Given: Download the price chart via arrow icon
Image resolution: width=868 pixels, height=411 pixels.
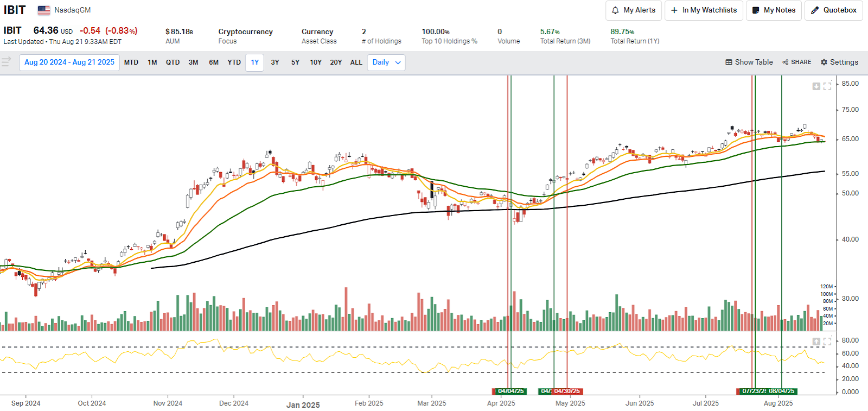Looking at the screenshot, I should point(816,86).
